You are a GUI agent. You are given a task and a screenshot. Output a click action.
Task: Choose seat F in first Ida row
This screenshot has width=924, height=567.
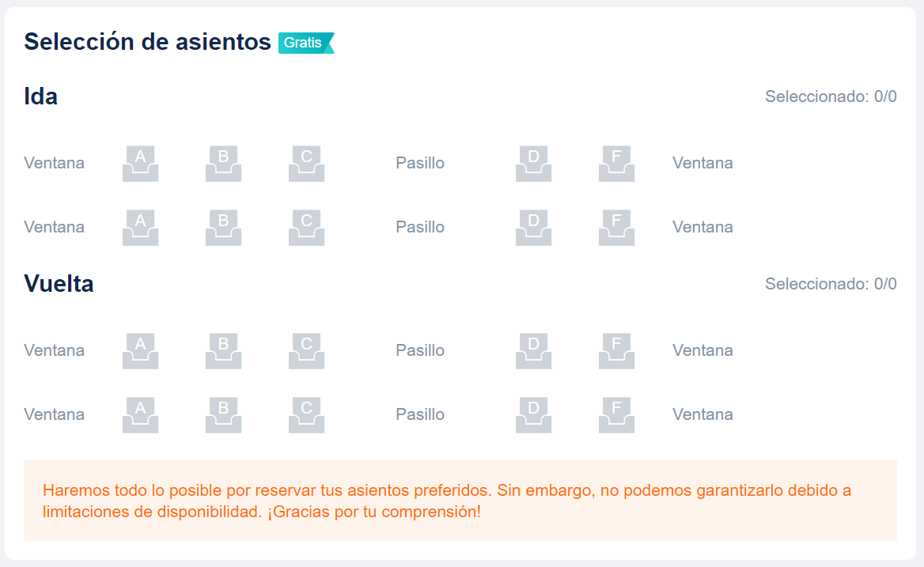click(616, 164)
